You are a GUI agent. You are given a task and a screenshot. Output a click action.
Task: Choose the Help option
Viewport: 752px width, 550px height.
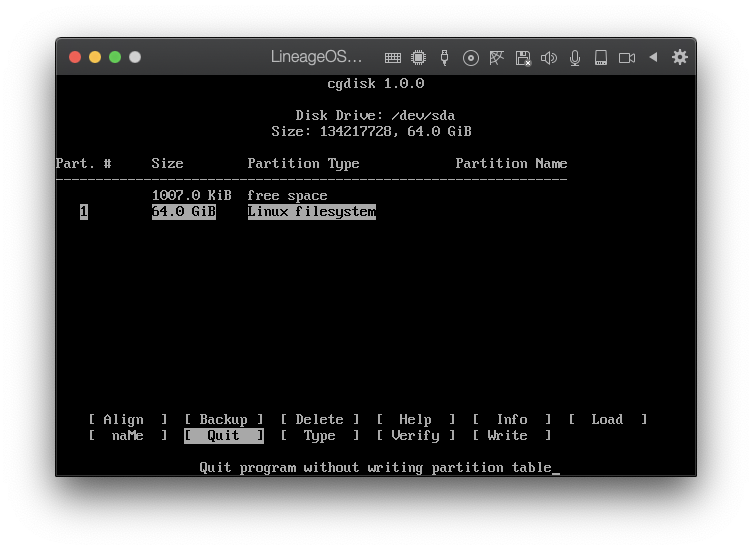click(x=416, y=420)
